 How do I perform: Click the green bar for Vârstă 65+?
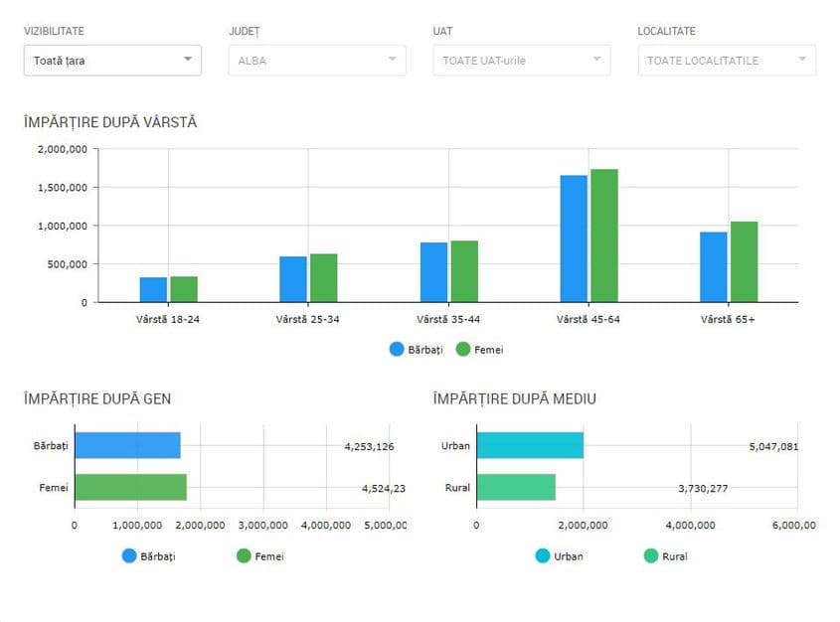tap(745, 262)
